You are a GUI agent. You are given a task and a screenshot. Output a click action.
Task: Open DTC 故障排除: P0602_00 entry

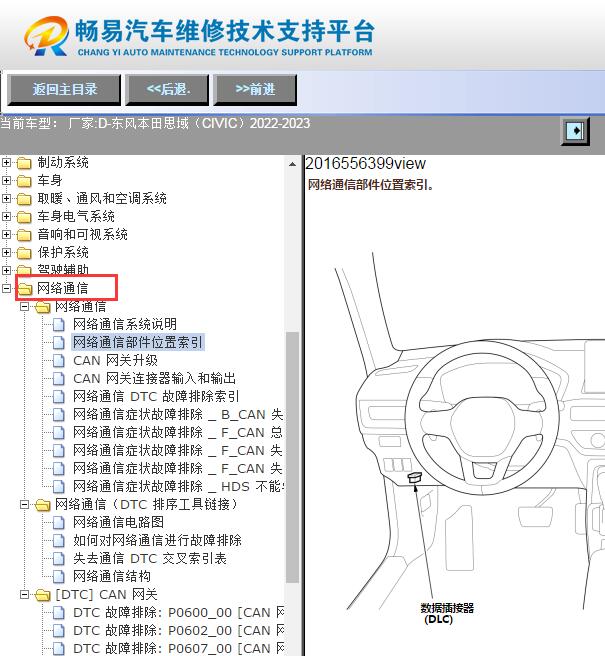(x=179, y=630)
